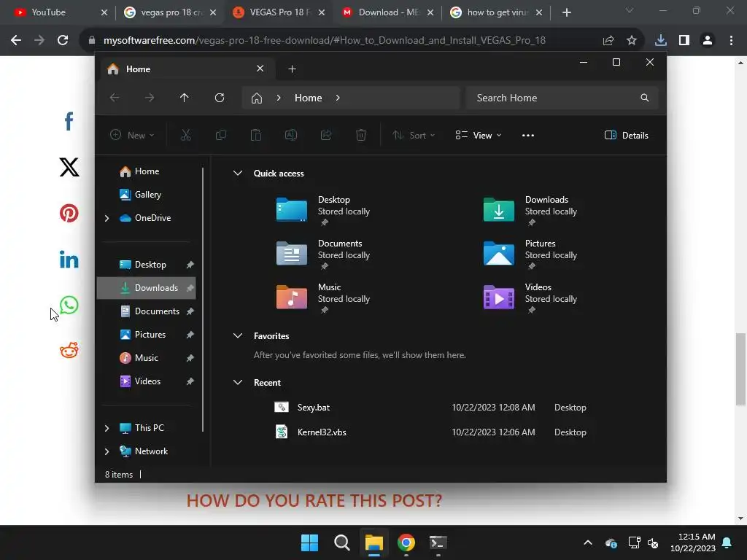Open the Pictures folder in Quick access

(x=531, y=254)
